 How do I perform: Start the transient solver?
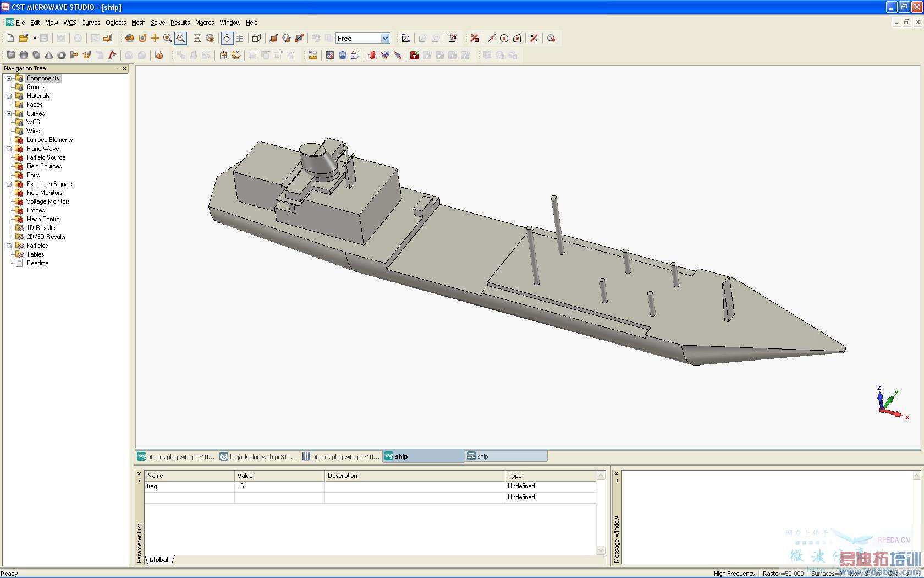pyautogui.click(x=414, y=55)
